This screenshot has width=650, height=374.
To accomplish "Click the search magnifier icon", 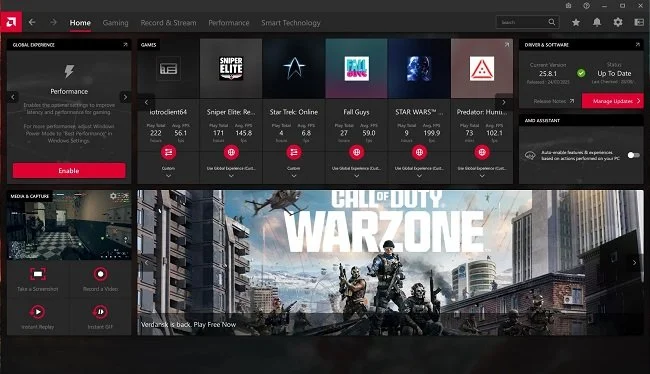I will (552, 22).
